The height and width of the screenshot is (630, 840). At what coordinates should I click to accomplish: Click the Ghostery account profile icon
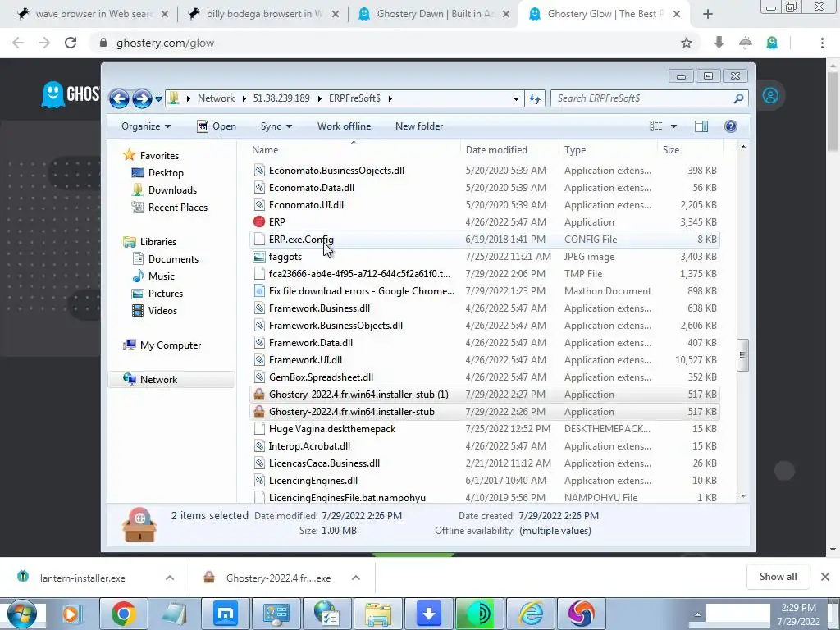coord(770,96)
